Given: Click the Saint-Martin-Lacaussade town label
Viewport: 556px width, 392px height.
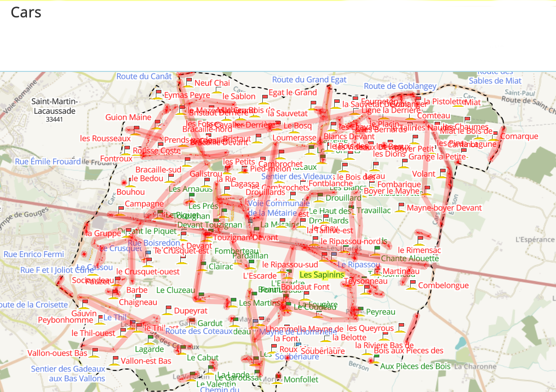Looking at the screenshot, I should coord(53,106).
